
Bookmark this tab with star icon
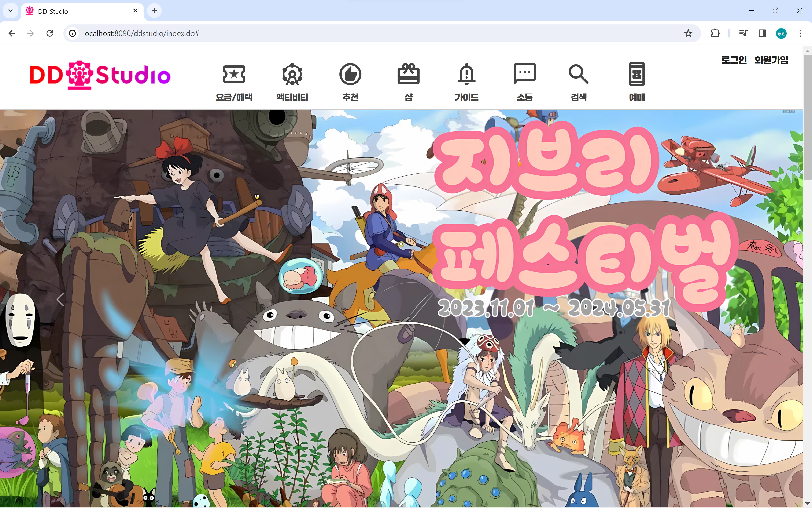(x=688, y=33)
